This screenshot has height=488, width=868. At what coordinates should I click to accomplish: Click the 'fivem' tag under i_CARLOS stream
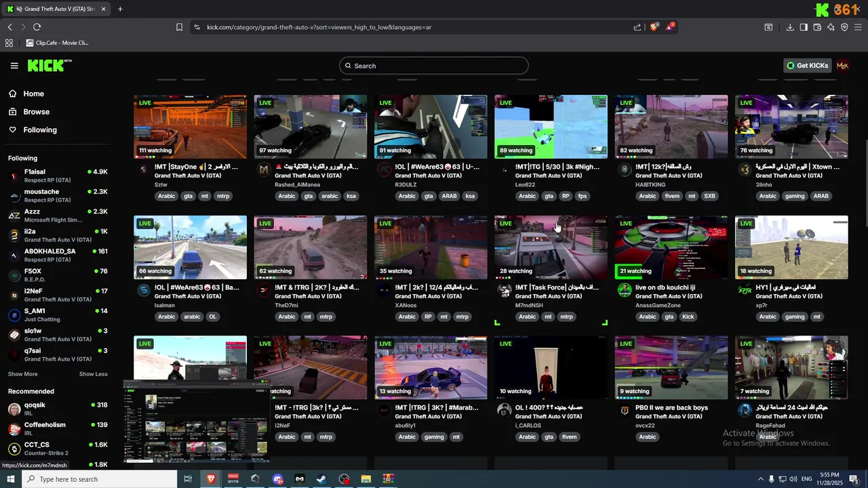click(570, 437)
